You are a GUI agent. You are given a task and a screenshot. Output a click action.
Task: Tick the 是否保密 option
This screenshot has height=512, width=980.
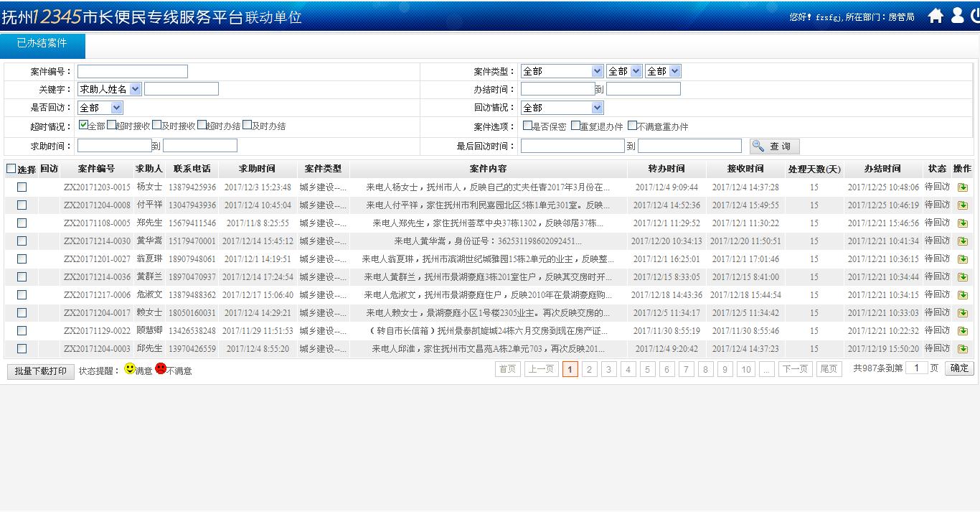[527, 126]
